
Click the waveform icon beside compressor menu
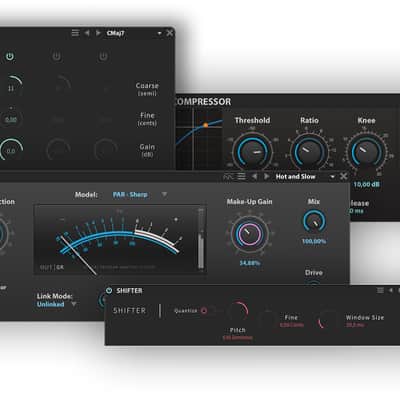[228, 176]
